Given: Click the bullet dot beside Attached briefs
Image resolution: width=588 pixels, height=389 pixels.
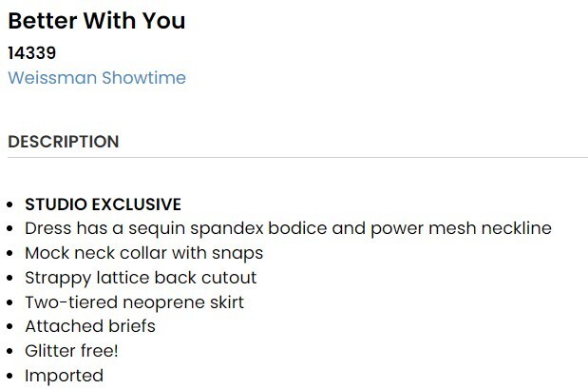Looking at the screenshot, I should (x=10, y=327).
